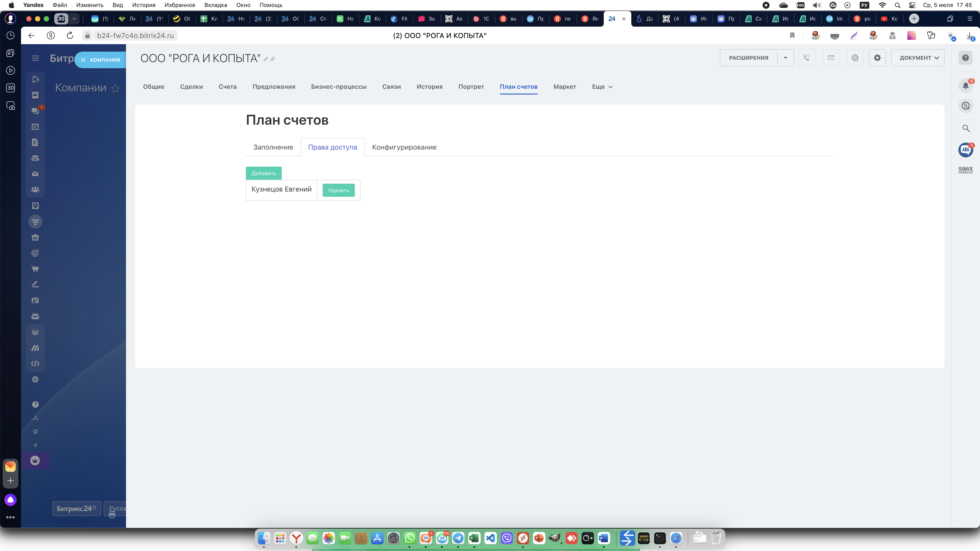Click the Добавить button

pos(263,173)
